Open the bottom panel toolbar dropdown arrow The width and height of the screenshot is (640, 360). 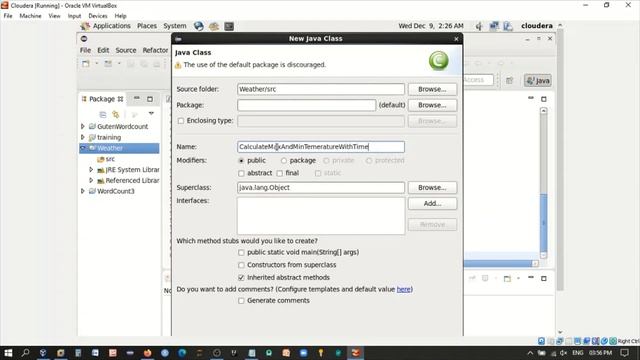(x=518, y=278)
